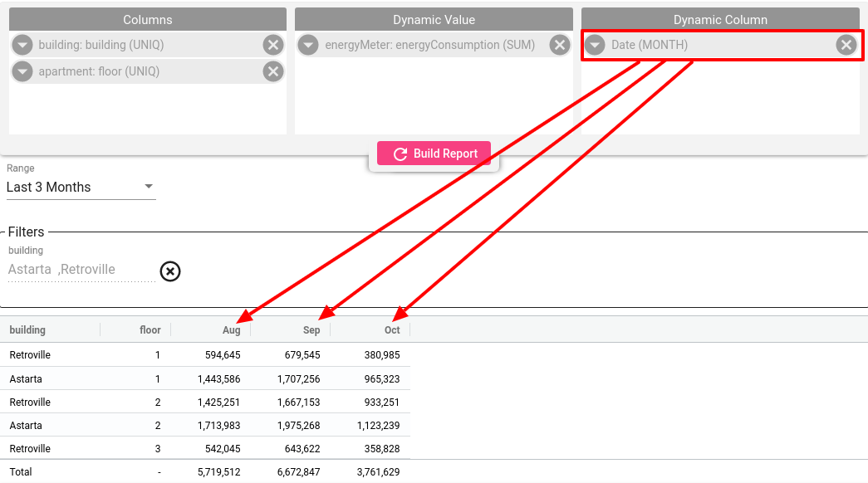Open options arrow for building: building (UNIQ)
Screen dimensions: 868x483
[22, 45]
